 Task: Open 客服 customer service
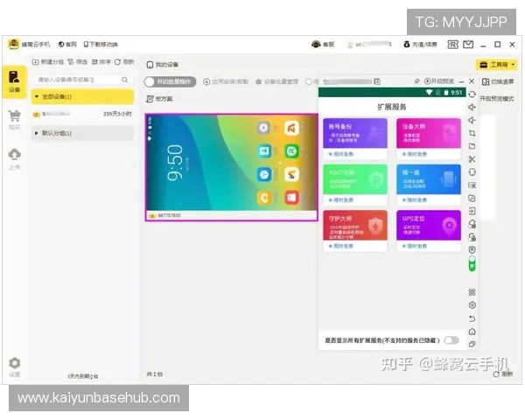click(323, 45)
